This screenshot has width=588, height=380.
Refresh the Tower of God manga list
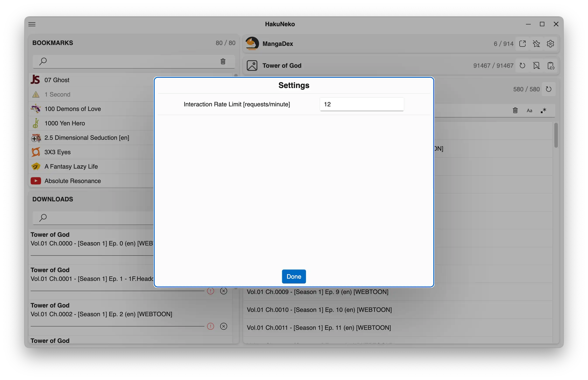(522, 66)
